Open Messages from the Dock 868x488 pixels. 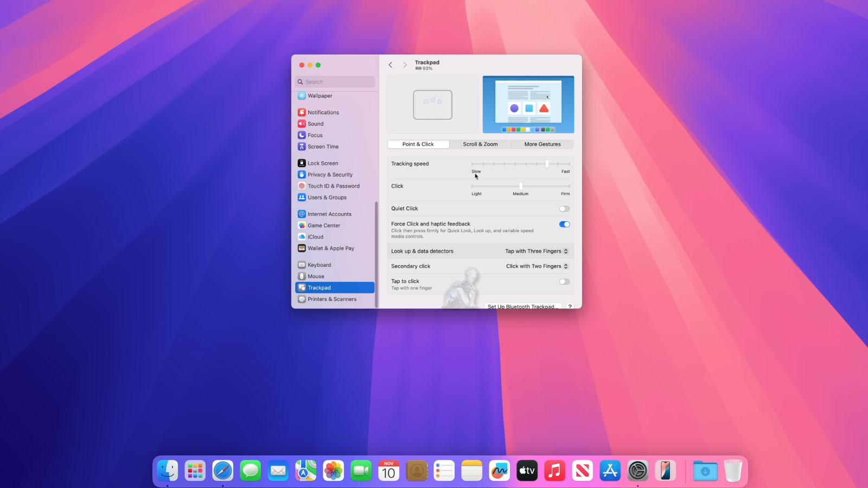point(250,471)
